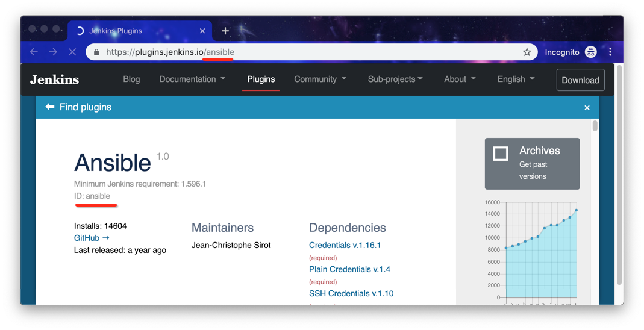644x330 pixels.
Task: Expand the Documentation dropdown
Action: point(192,79)
